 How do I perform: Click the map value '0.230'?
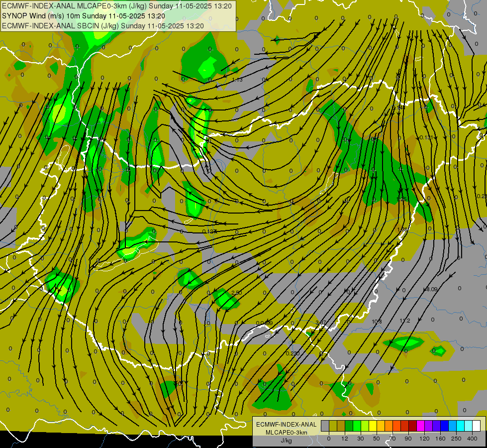(292, 353)
